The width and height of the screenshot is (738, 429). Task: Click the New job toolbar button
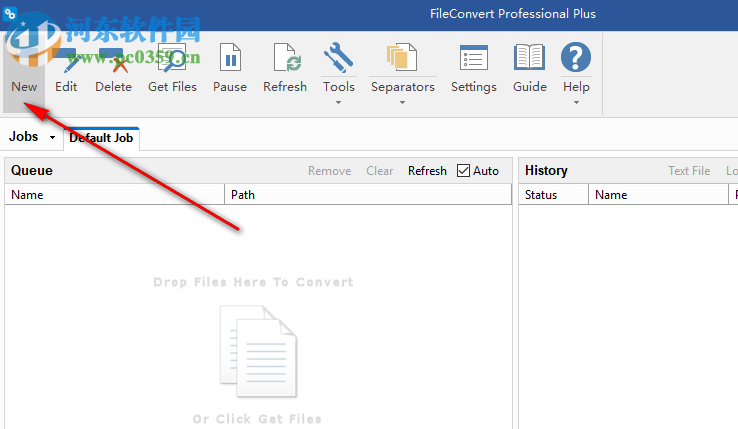(24, 73)
